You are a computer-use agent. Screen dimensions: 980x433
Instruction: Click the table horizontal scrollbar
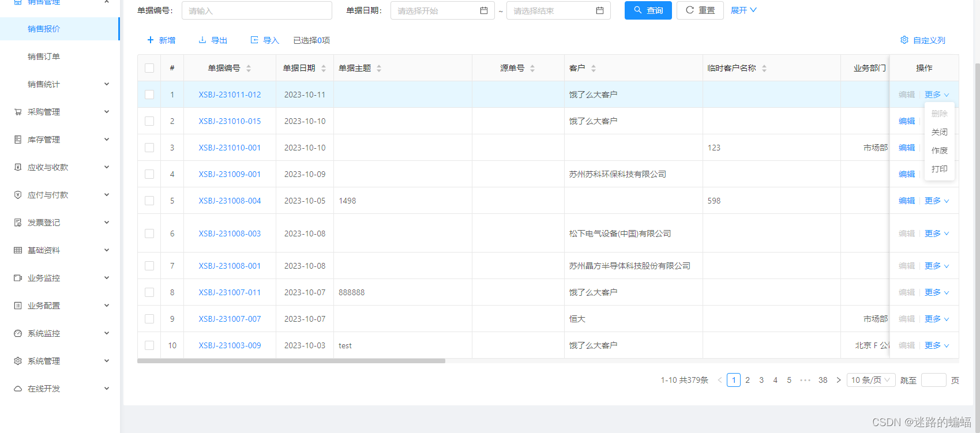coord(291,361)
